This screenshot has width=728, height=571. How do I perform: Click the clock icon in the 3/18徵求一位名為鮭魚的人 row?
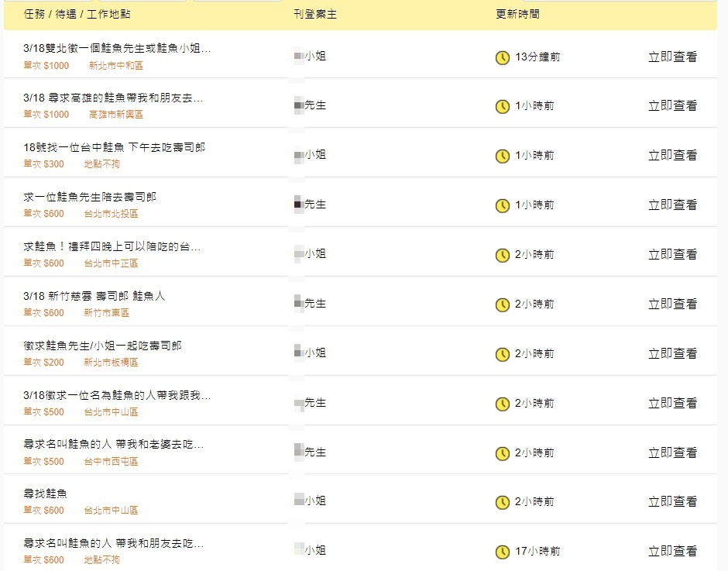point(503,404)
